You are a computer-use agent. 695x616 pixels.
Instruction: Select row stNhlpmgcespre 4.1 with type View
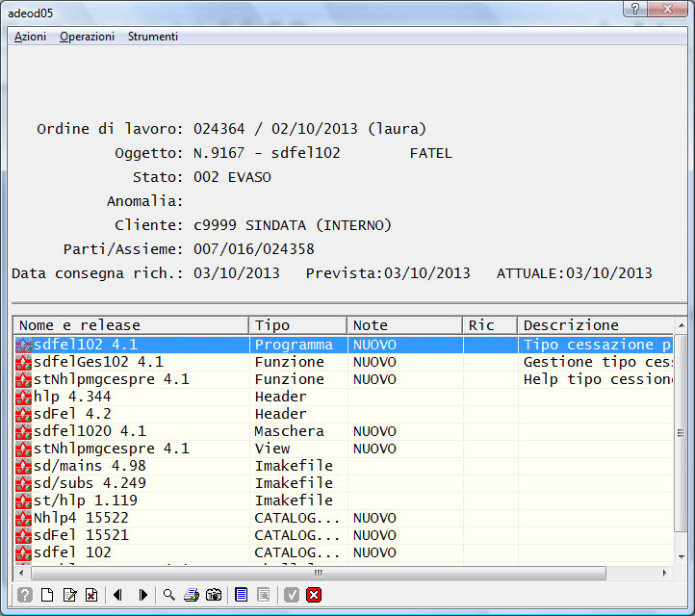tap(344, 449)
